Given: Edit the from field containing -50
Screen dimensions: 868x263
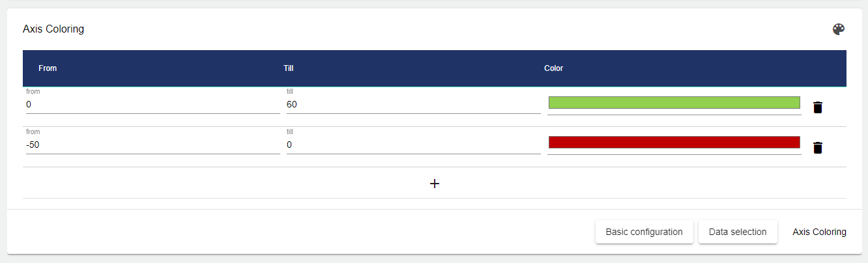Looking at the screenshot, I should point(151,145).
